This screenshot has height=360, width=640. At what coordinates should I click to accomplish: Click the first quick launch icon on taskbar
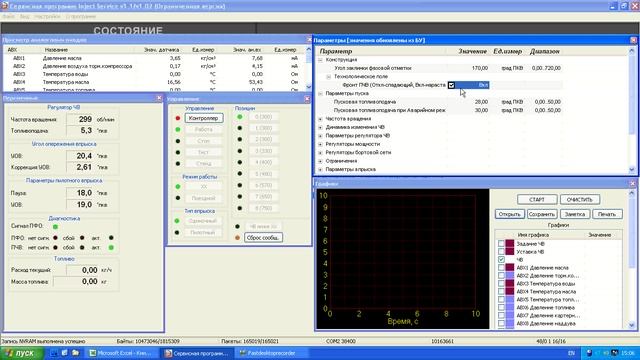pyautogui.click(x=53, y=353)
